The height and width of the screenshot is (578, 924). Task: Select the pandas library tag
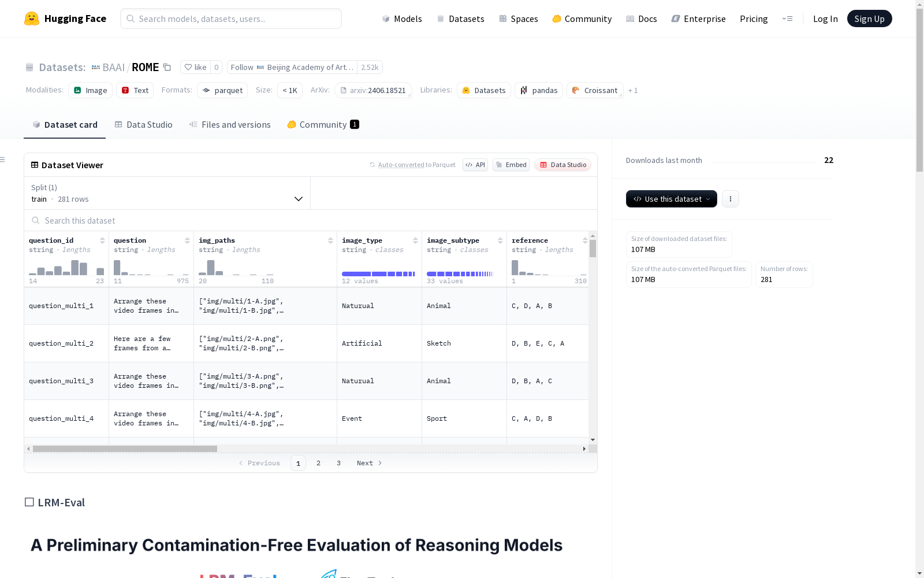(539, 90)
